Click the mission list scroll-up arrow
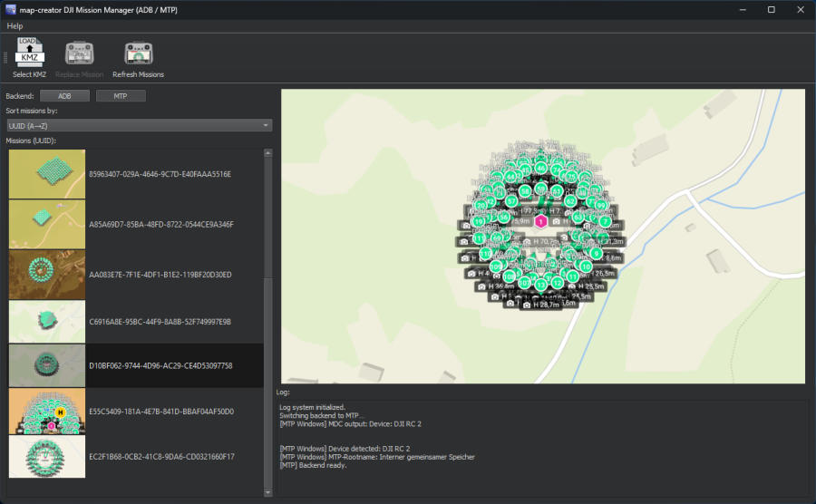816x504 pixels. point(267,153)
